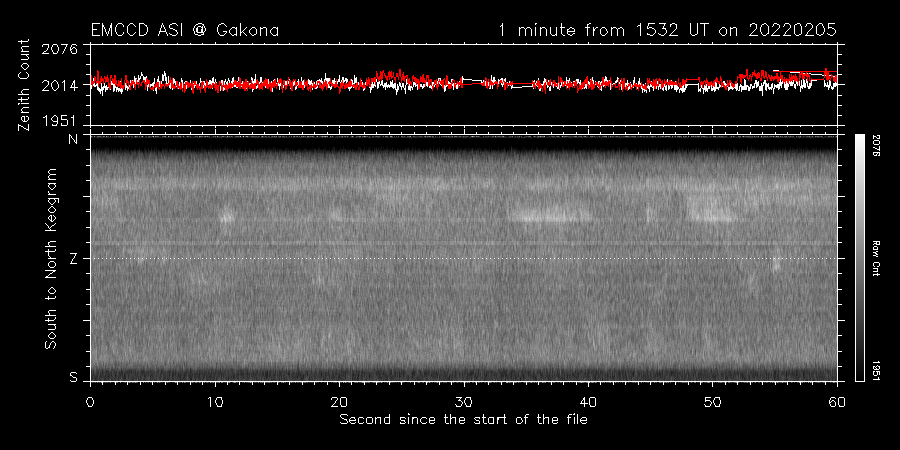Viewport: 900px width, 450px height.
Task: Click the bright auroral patch near second 11
Action: click(x=227, y=217)
